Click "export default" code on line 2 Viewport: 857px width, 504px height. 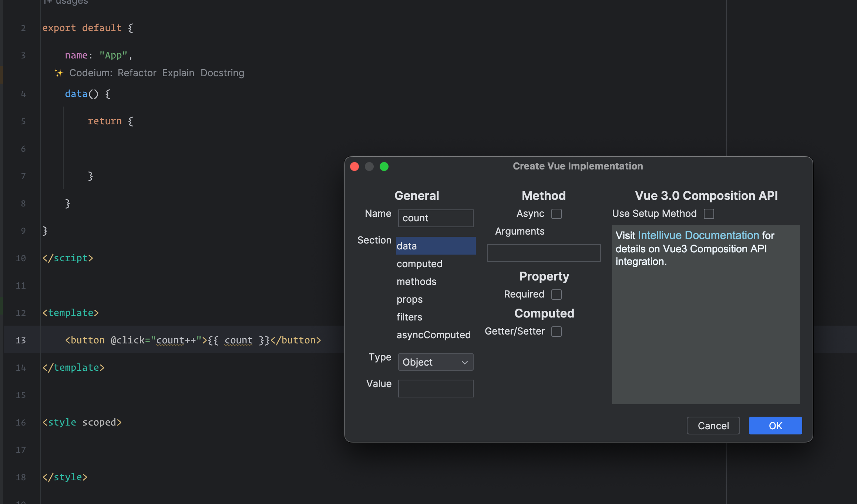tap(82, 28)
